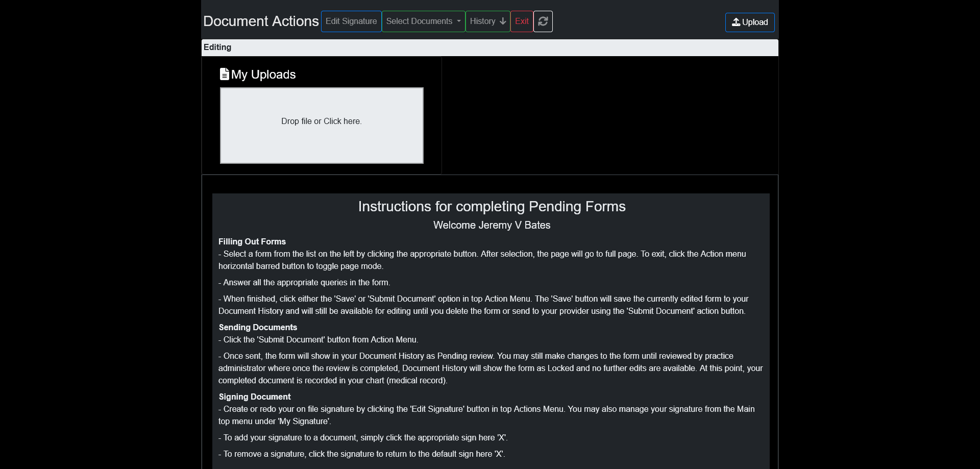Image resolution: width=980 pixels, height=469 pixels.
Task: Click the 'Instructions for completing Pending Forms' heading
Action: [x=492, y=207]
